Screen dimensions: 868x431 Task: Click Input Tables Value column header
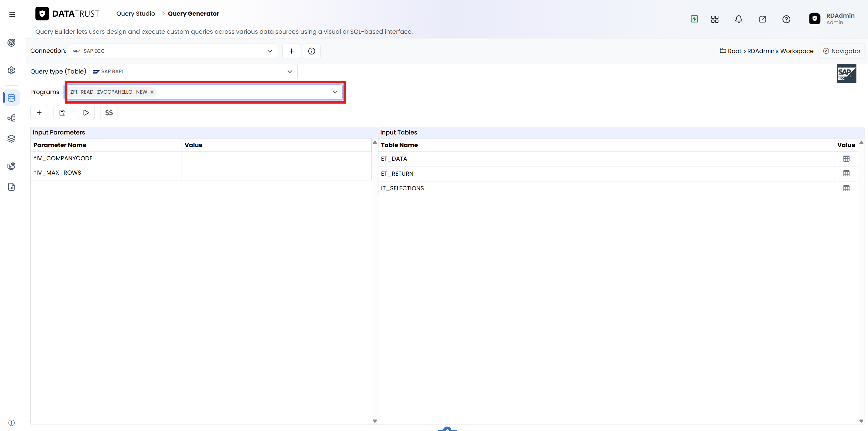click(846, 145)
